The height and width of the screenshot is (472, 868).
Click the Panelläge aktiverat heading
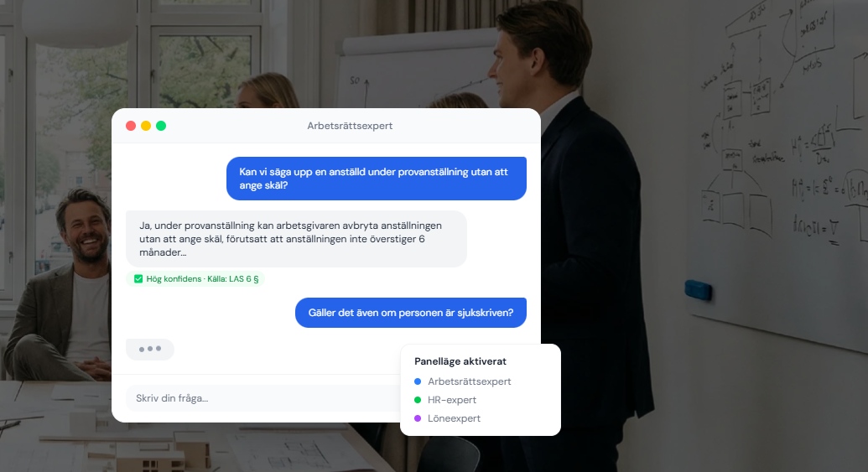tap(460, 361)
